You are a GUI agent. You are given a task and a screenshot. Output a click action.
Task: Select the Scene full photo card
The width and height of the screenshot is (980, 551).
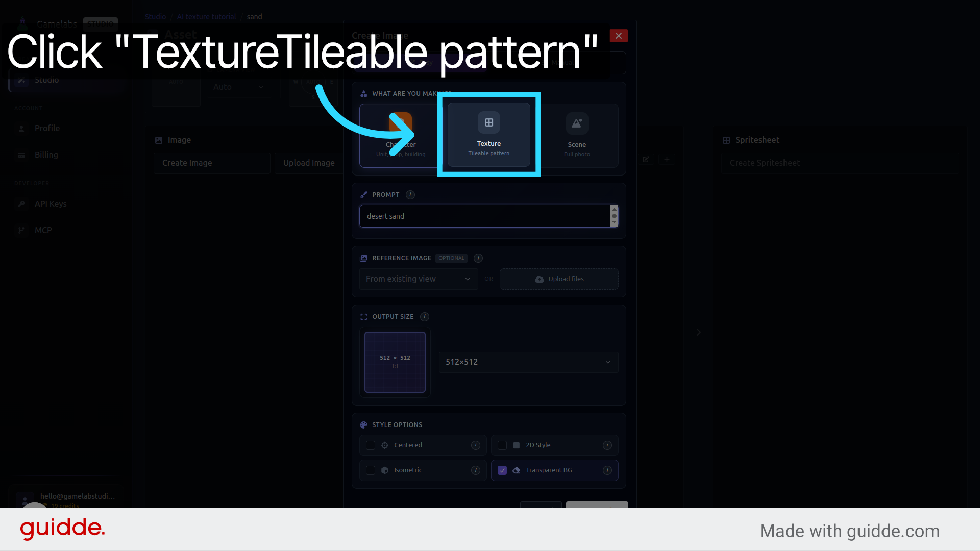click(x=577, y=136)
